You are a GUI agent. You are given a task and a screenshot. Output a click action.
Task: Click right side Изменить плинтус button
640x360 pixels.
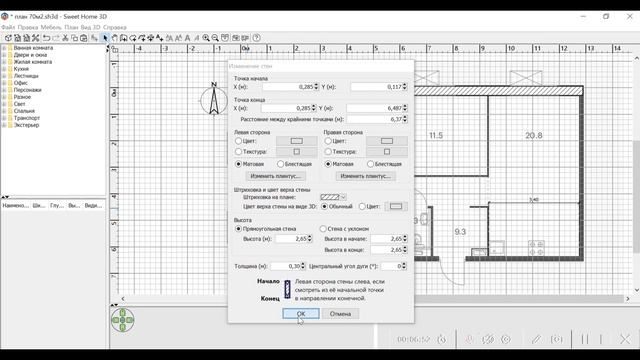[x=365, y=176]
